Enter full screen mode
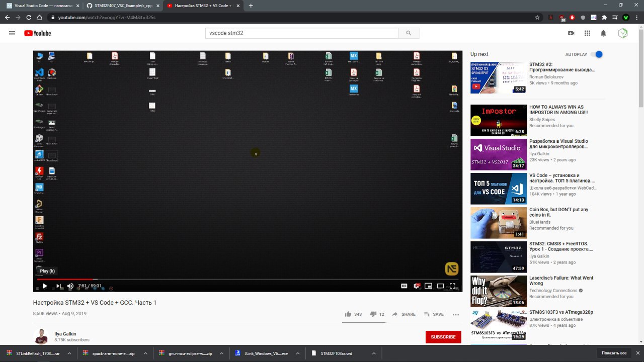The image size is (644, 362). tap(452, 286)
